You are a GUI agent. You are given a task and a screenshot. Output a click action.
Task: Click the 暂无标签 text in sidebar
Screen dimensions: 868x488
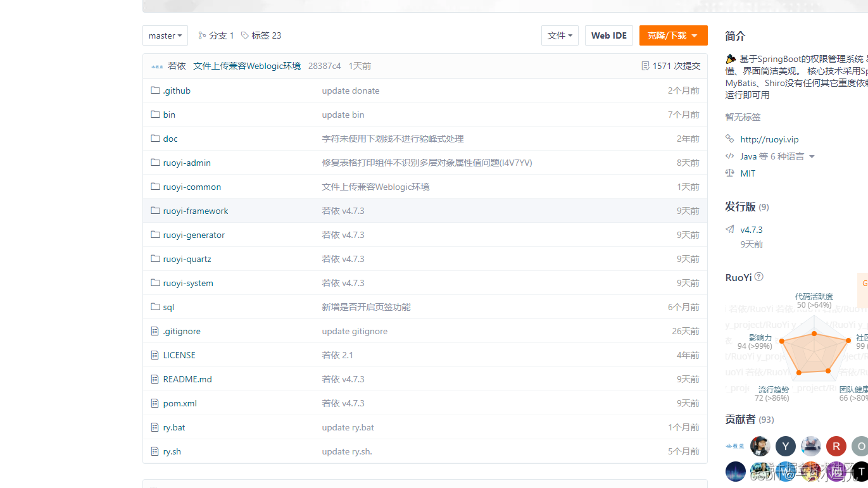click(x=743, y=117)
